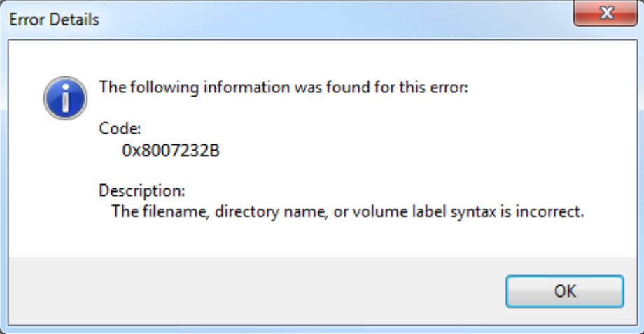644x334 pixels.
Task: Click the Description: label
Action: (142, 190)
